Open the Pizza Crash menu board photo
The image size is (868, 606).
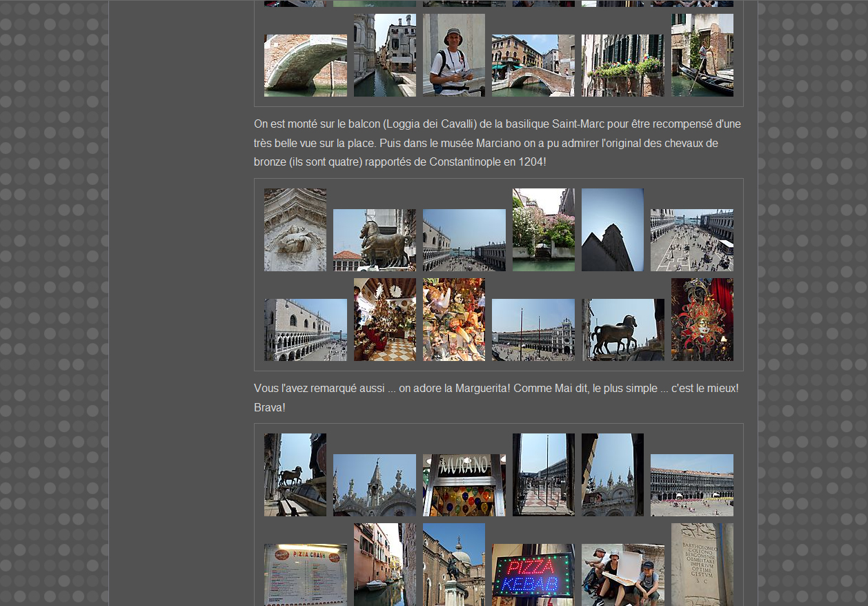pyautogui.click(x=305, y=574)
